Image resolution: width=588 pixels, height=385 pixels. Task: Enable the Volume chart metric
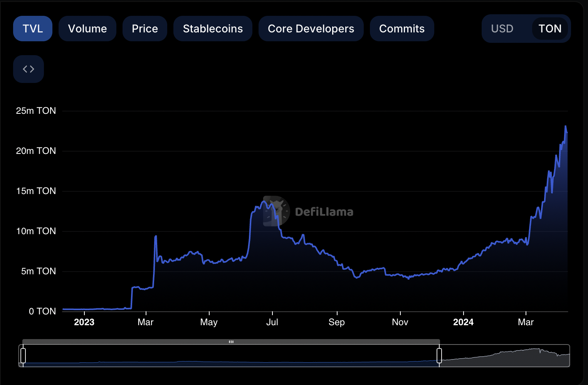87,29
